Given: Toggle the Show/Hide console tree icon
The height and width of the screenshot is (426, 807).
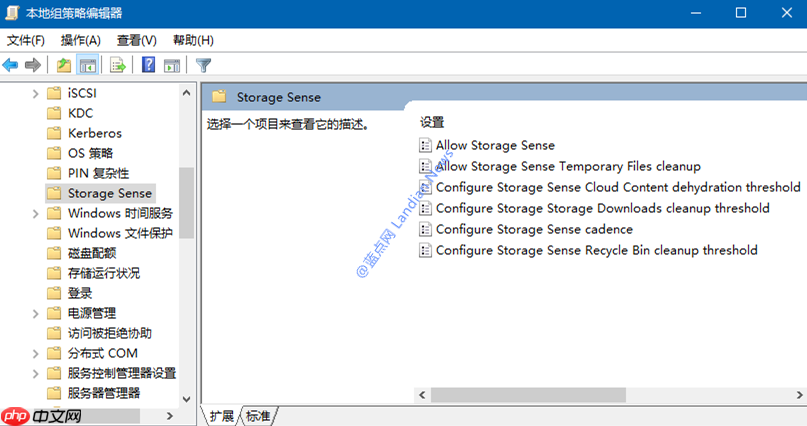Looking at the screenshot, I should point(87,65).
